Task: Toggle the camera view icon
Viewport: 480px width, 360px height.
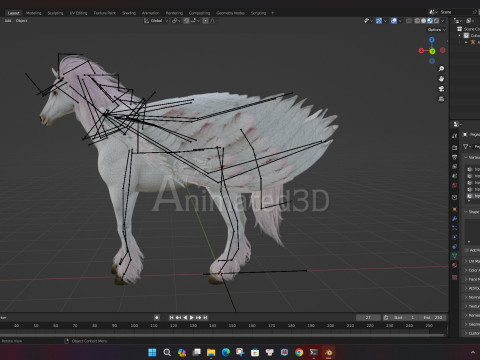Action: pyautogui.click(x=441, y=89)
